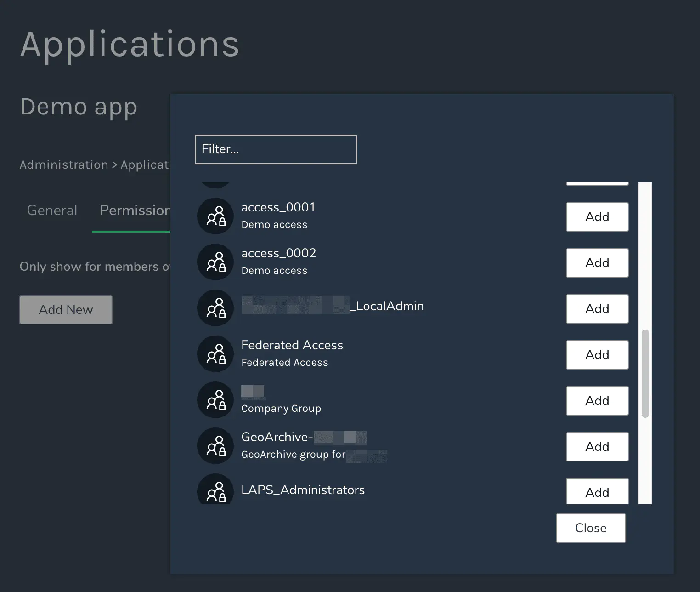Click the Company Group icon
The image size is (700, 592).
coord(215,400)
